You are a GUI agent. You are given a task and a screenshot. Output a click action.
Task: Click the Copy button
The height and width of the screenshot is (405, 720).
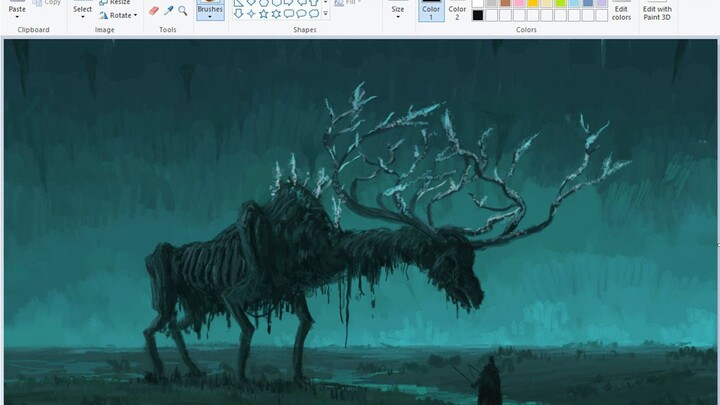pyautogui.click(x=47, y=3)
